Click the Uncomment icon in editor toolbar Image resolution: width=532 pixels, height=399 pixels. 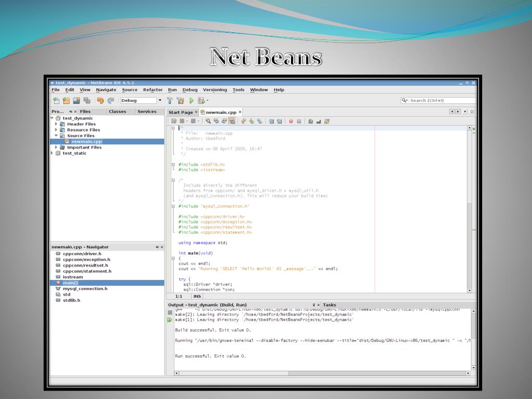[x=318, y=121]
